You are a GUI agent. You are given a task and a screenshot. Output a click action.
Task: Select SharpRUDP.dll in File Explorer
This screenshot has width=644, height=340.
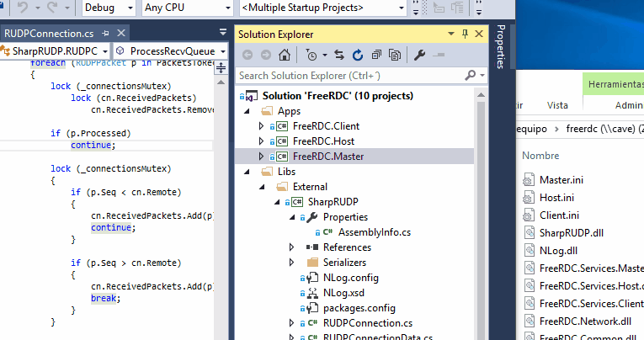[x=572, y=233]
